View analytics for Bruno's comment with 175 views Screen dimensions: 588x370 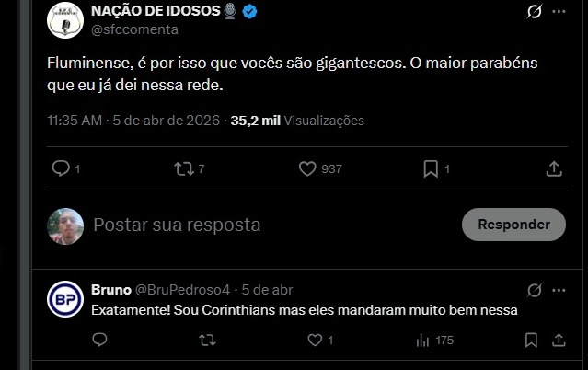(423, 340)
